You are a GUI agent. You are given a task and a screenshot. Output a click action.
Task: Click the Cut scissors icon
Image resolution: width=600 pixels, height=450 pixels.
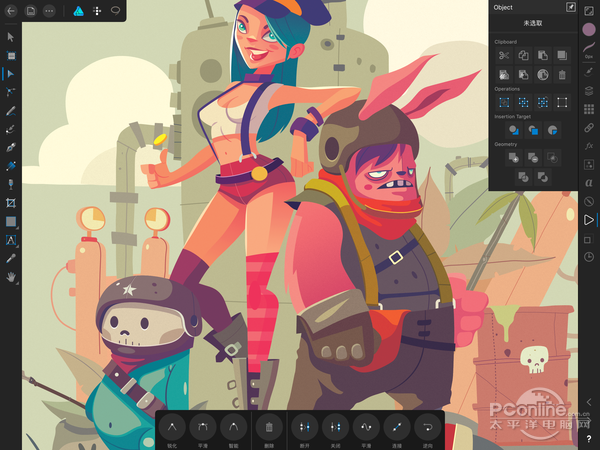(x=504, y=55)
